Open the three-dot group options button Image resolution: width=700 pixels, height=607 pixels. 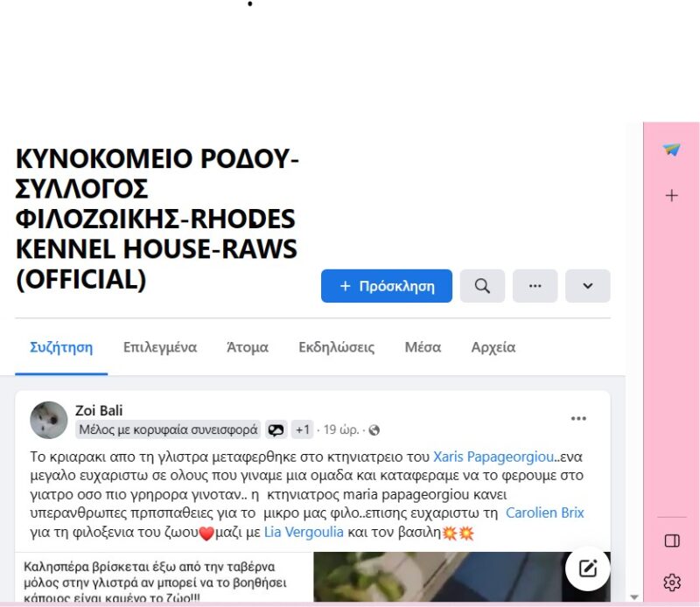point(535,286)
